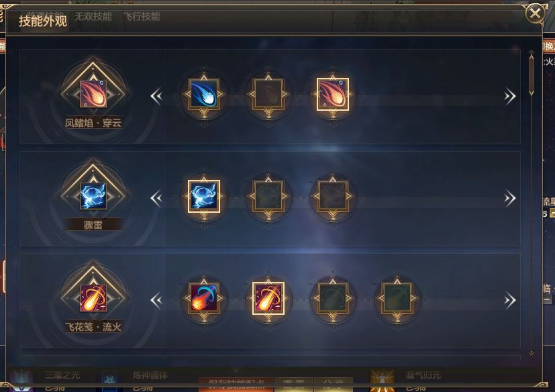Select the blue flame skill appearance icon
Screen dimensions: 555x392
click(x=204, y=94)
